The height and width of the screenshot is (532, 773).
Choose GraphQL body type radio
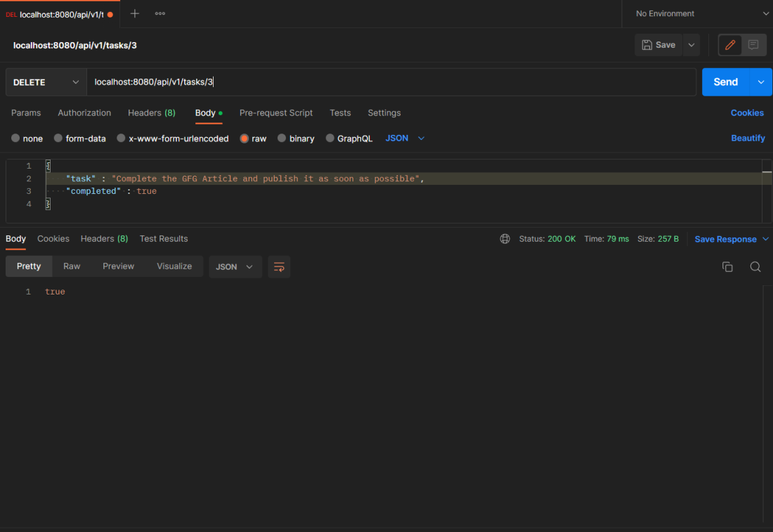[330, 138]
